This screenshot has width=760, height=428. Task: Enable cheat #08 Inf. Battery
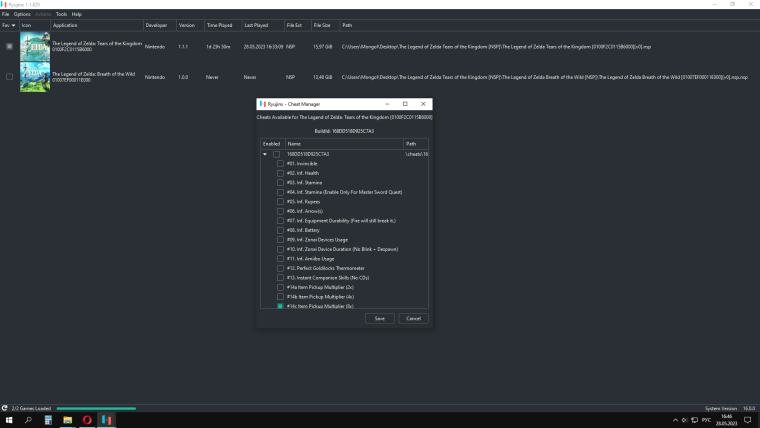coord(280,230)
